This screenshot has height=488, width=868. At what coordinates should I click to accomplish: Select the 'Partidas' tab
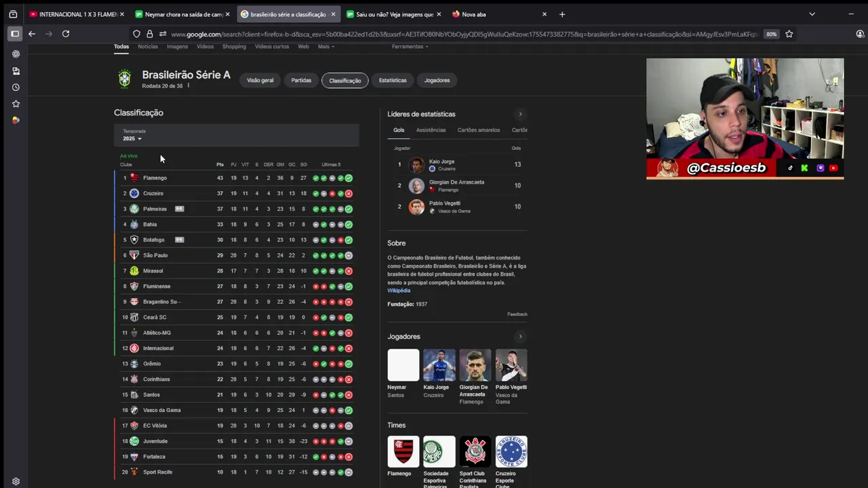pos(301,80)
